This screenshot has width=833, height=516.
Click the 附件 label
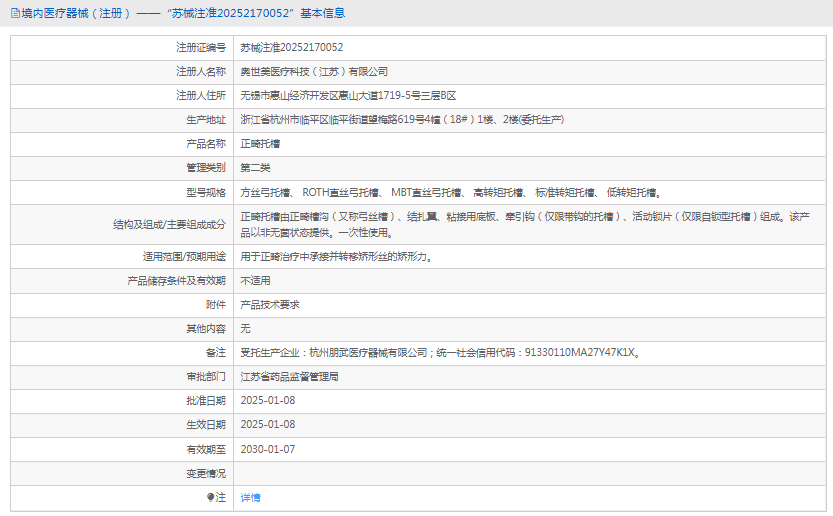click(x=216, y=304)
